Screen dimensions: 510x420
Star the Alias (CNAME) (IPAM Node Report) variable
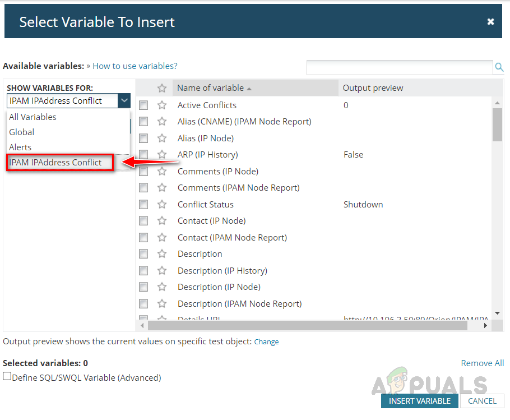pyautogui.click(x=162, y=121)
